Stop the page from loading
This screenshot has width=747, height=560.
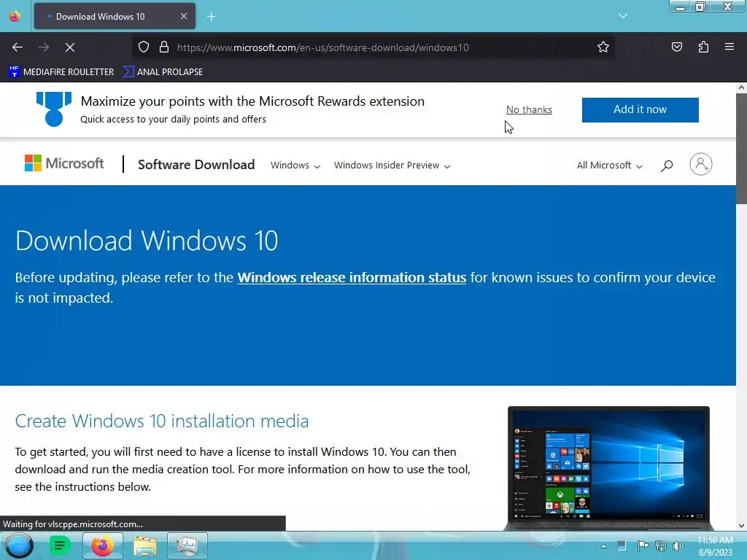point(70,47)
